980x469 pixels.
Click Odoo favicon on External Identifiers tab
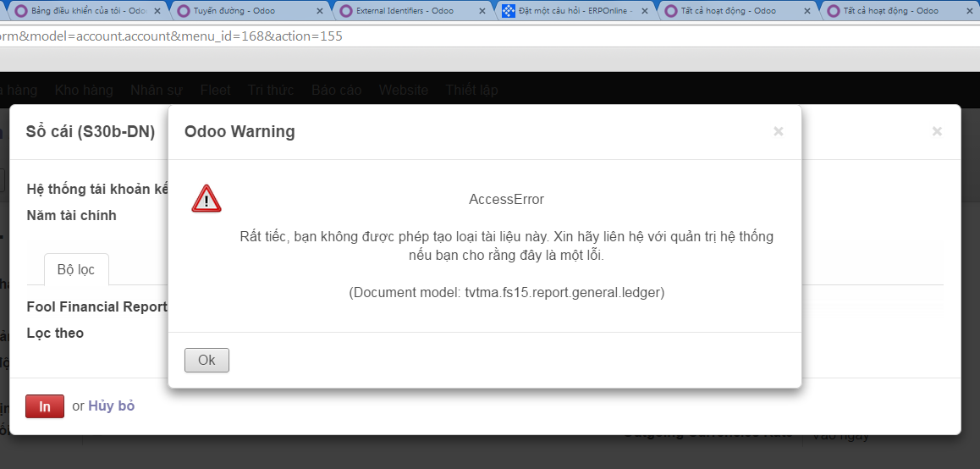click(x=345, y=11)
